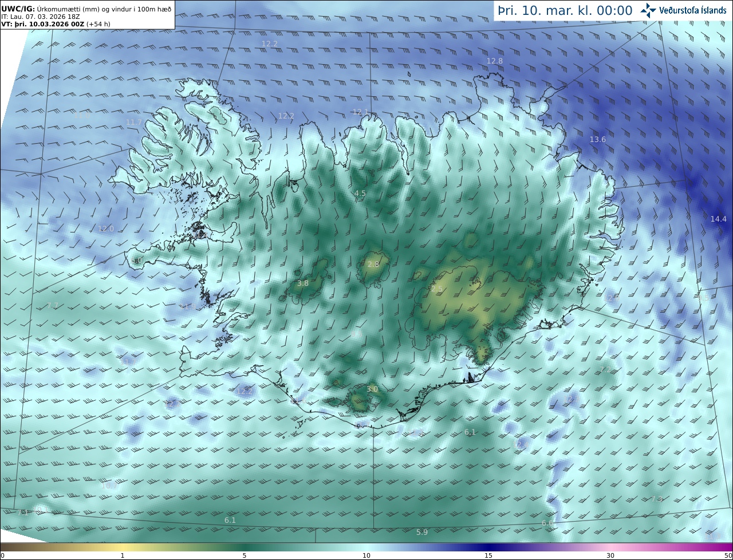Click the "Veðurstofa Íslands" logo text
This screenshot has height=560, width=733.
tap(693, 10)
